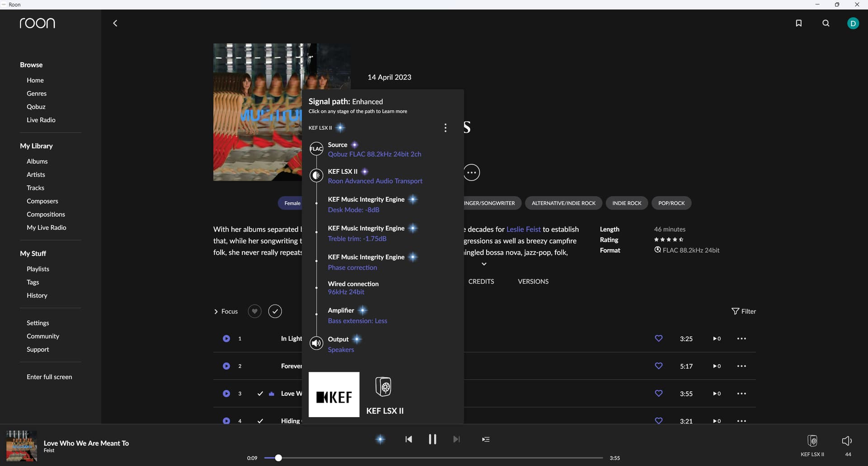Open Genres in the sidebar
Image resolution: width=868 pixels, height=466 pixels.
point(37,93)
